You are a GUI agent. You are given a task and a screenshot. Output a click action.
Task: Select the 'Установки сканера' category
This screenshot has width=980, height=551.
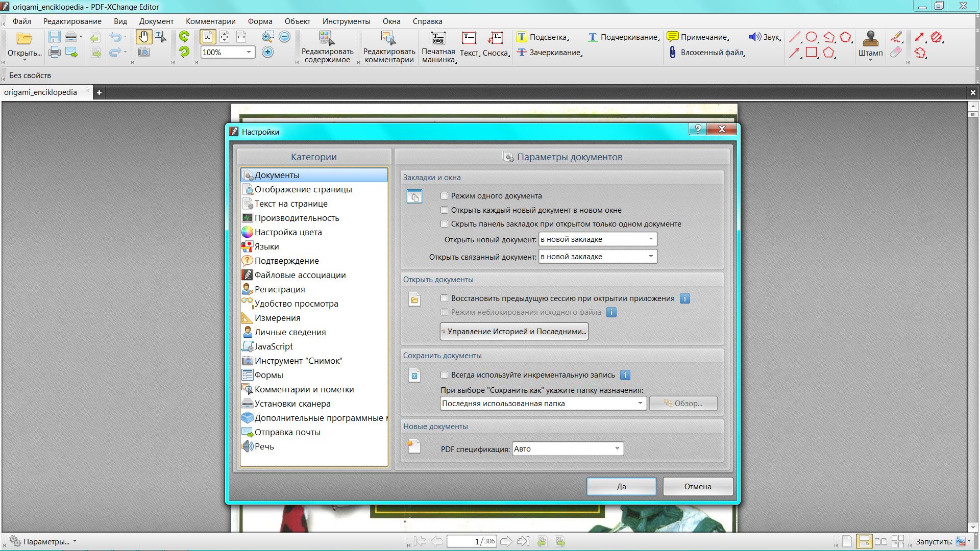tap(314, 404)
